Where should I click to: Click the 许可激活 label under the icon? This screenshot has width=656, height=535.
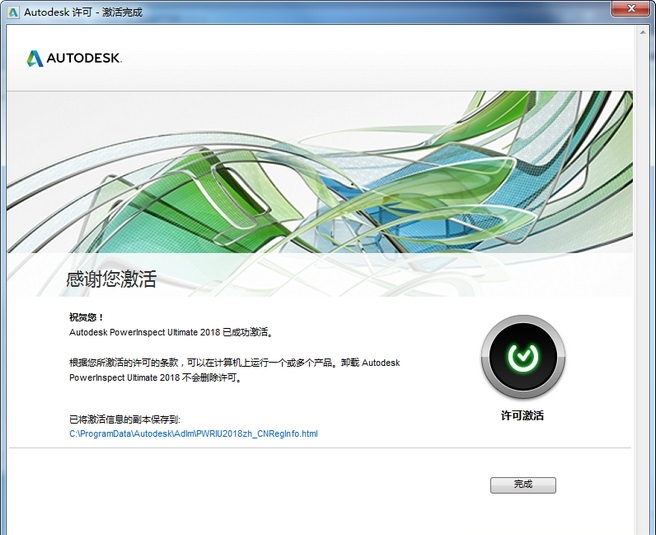pyautogui.click(x=523, y=415)
